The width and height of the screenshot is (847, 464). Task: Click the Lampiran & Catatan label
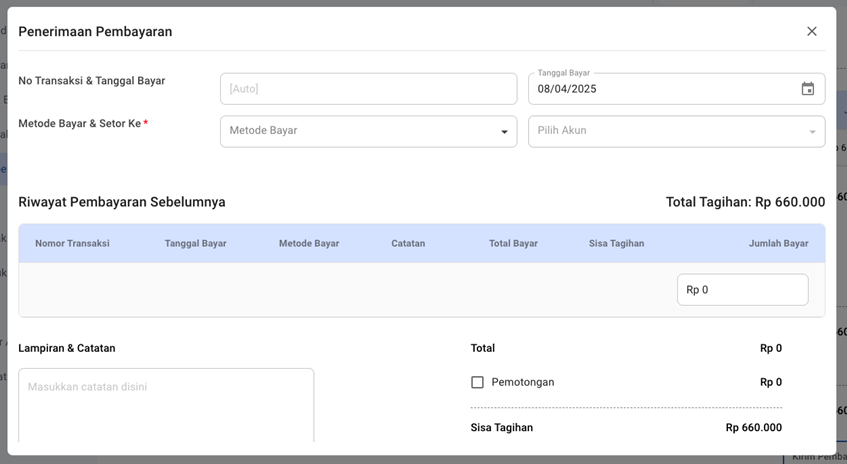[x=67, y=348]
